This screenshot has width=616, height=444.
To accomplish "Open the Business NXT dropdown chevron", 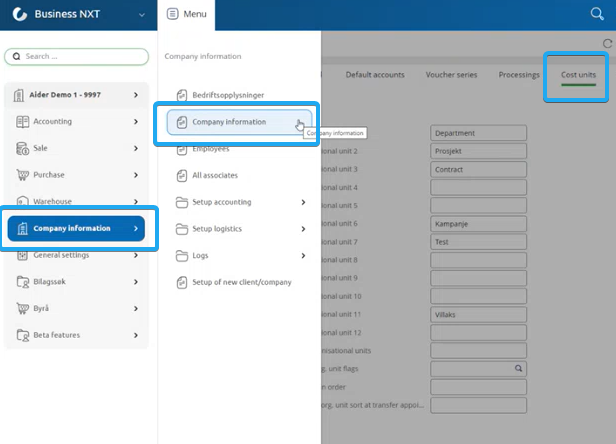I will (141, 15).
